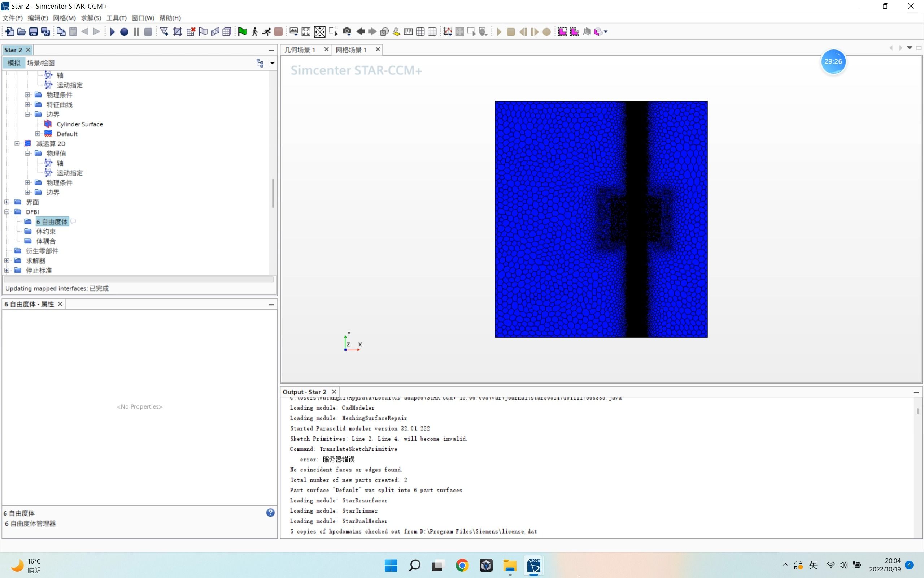
Task: Pause macro toolbar icon
Action: point(136,32)
